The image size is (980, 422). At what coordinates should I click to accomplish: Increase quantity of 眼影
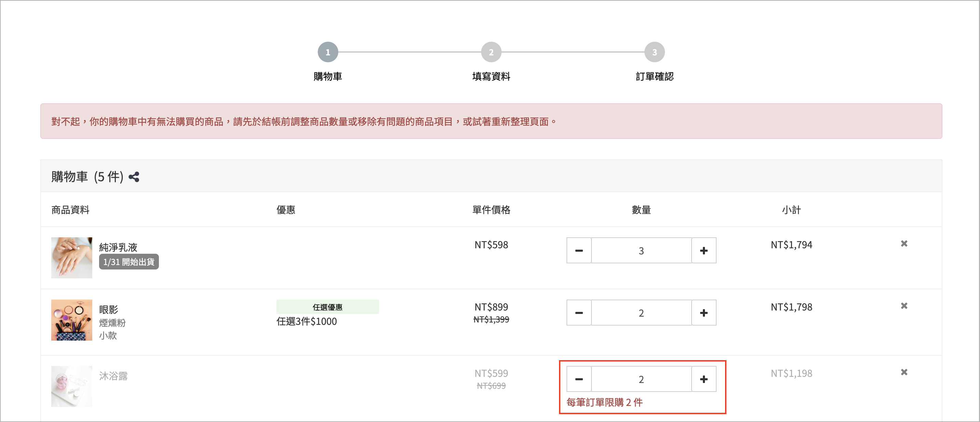click(704, 313)
